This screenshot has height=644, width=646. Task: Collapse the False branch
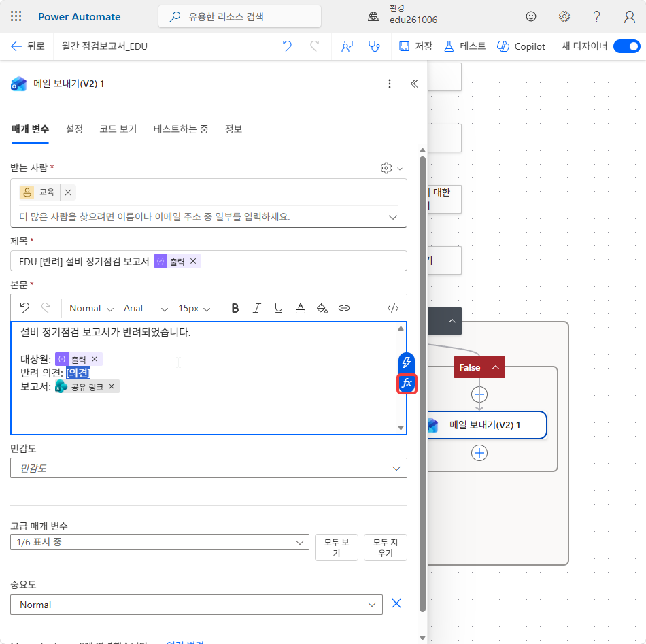tap(496, 367)
